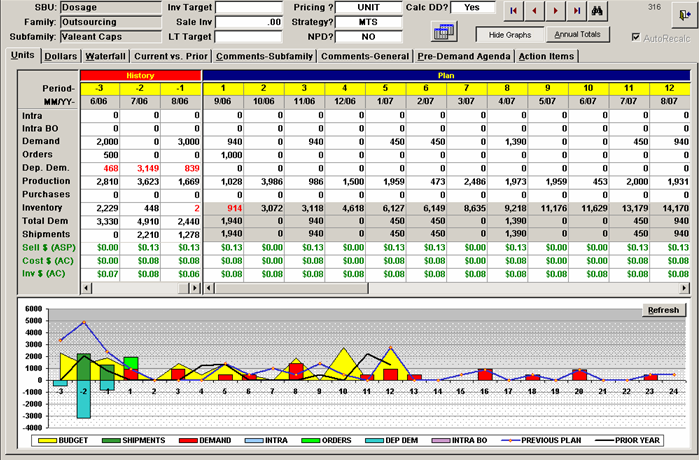Click the BUDGET legend yellow swatch
Image resolution: width=699 pixels, height=460 pixels.
coord(47,441)
